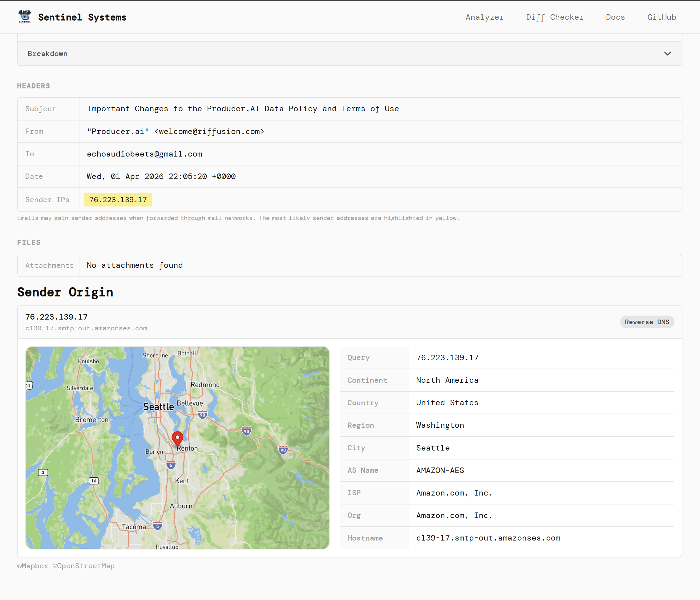The image size is (700, 600).
Task: Open the Sentinel Systems home title
Action: (82, 17)
